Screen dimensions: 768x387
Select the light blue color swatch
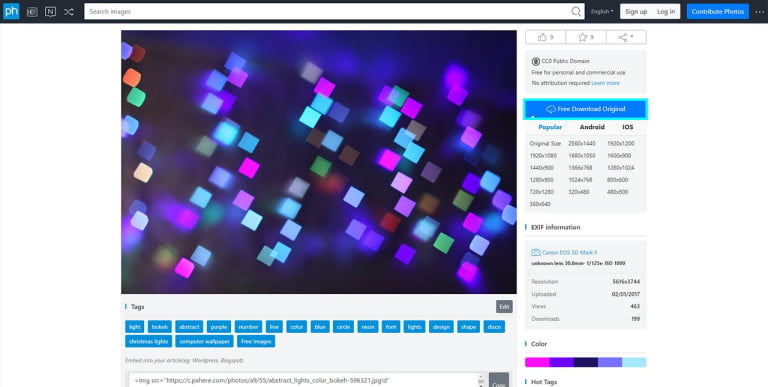pos(634,363)
